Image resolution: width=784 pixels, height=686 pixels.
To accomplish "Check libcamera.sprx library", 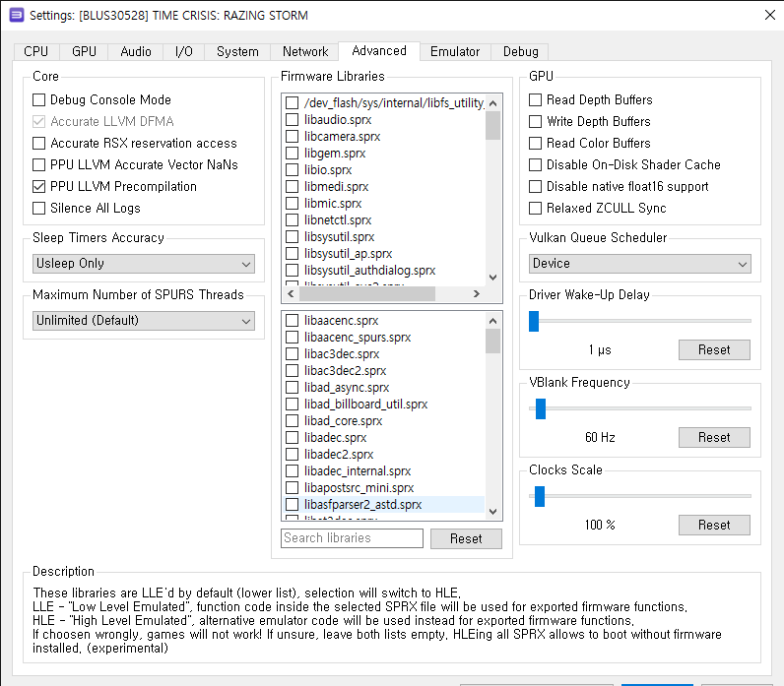I will pyautogui.click(x=292, y=137).
